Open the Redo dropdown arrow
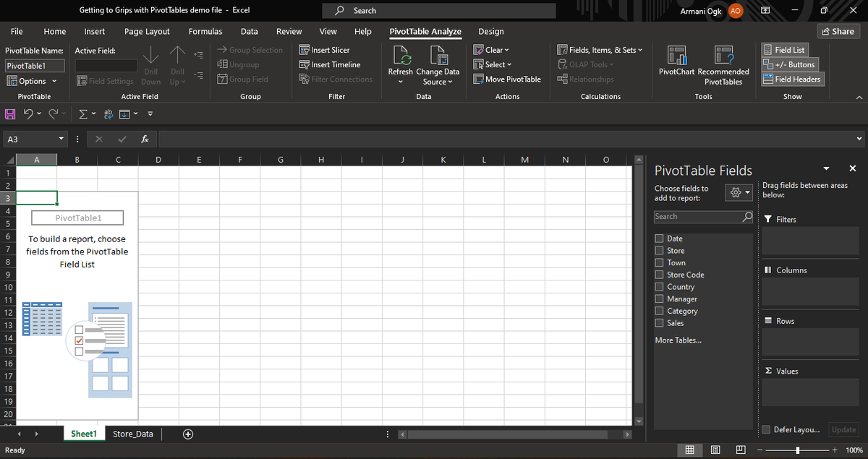This screenshot has width=868, height=459. (64, 114)
